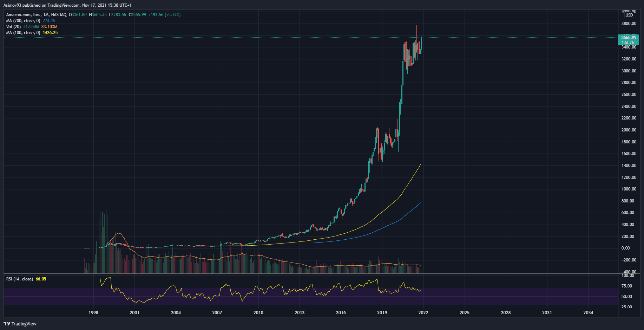Select the MA 100 indicator legend
The width and height of the screenshot is (644, 330).
coord(23,33)
